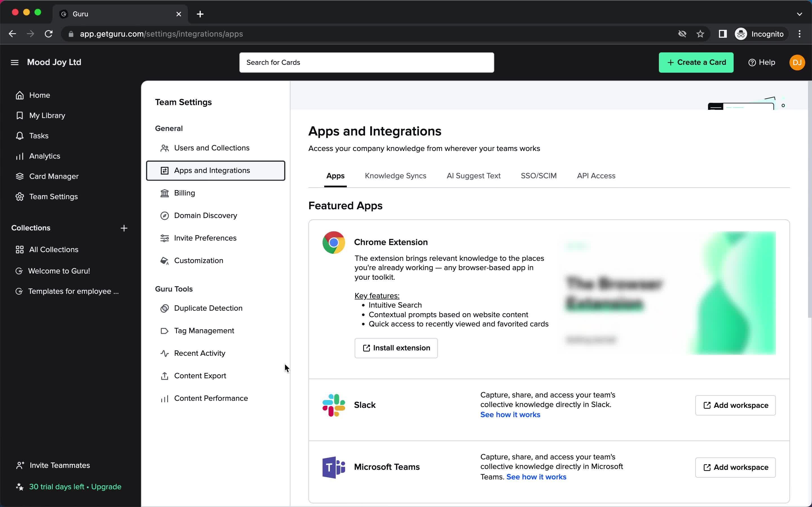This screenshot has width=812, height=507.
Task: Click the Home sidebar icon
Action: [20, 95]
